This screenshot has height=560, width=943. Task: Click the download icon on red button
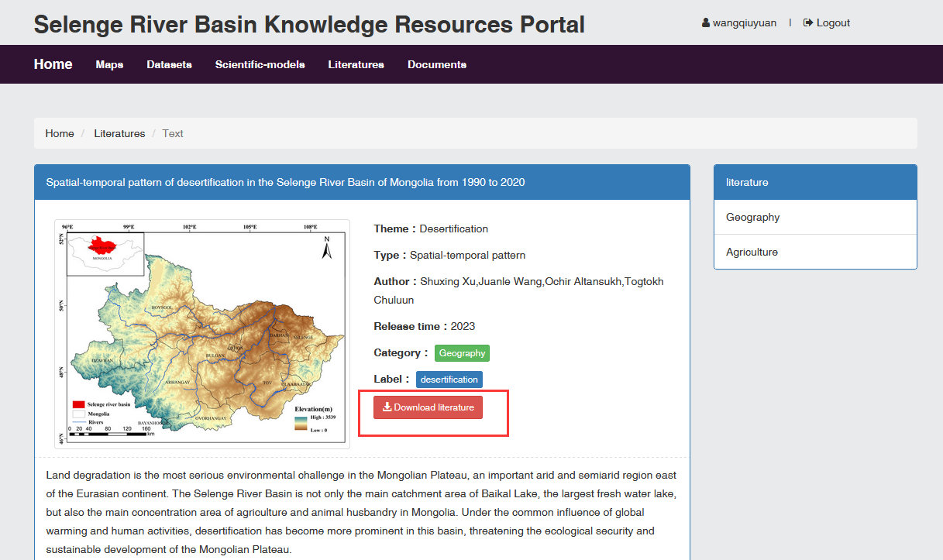coord(387,407)
